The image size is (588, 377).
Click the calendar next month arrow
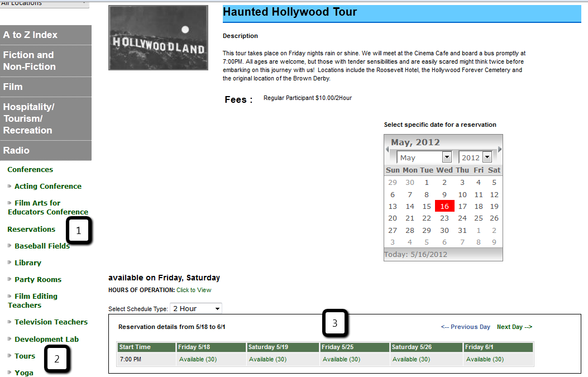500,150
